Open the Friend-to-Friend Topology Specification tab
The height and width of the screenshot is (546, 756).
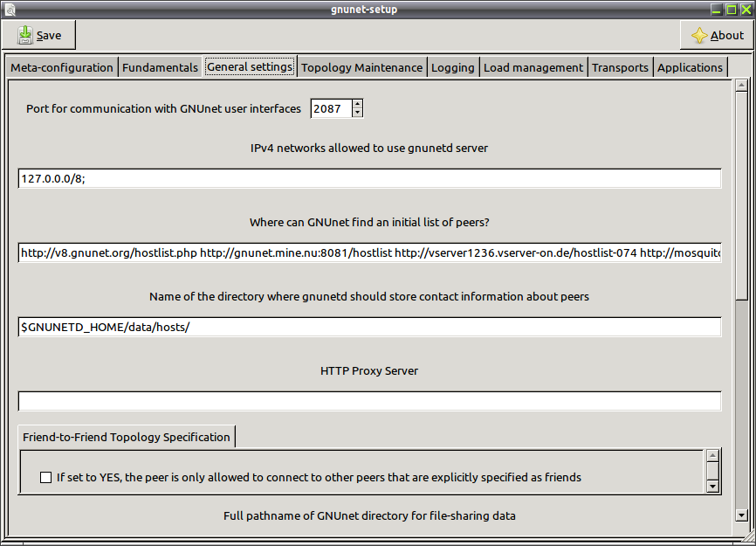pos(127,437)
